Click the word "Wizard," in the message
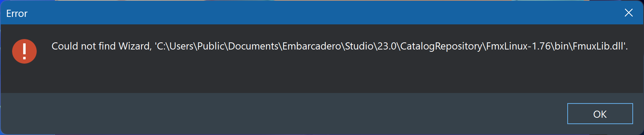644x135 pixels. pos(135,46)
